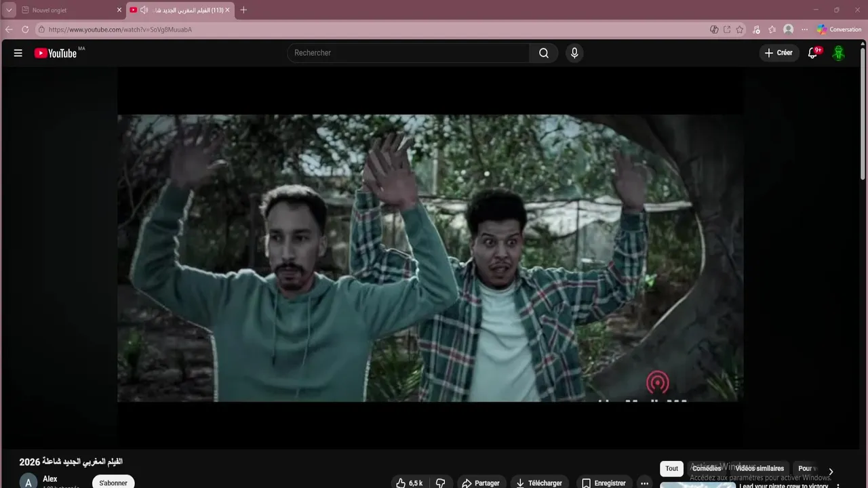This screenshot has width=868, height=488.
Task: Click the magnifying glass search button
Action: [x=544, y=53]
